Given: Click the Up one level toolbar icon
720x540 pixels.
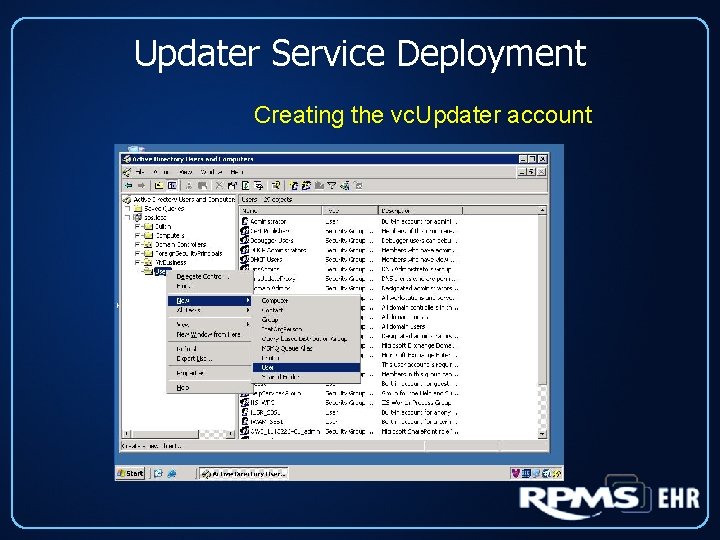Looking at the screenshot, I should (x=159, y=186).
